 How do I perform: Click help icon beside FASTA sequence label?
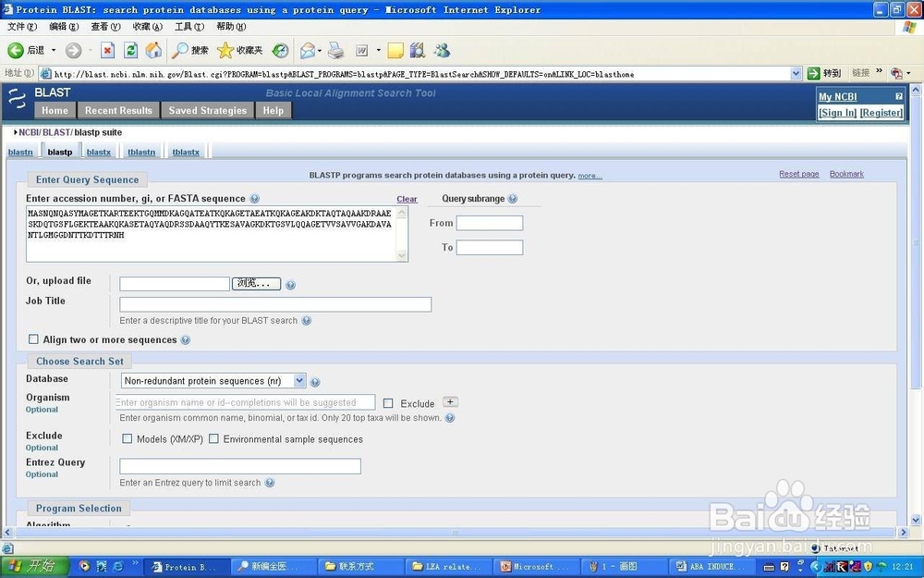click(254, 199)
